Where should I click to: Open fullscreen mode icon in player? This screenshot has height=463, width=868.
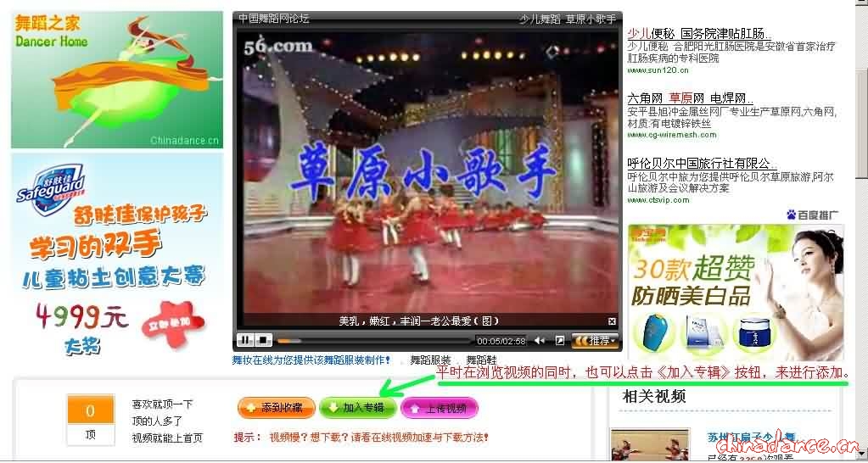click(560, 341)
